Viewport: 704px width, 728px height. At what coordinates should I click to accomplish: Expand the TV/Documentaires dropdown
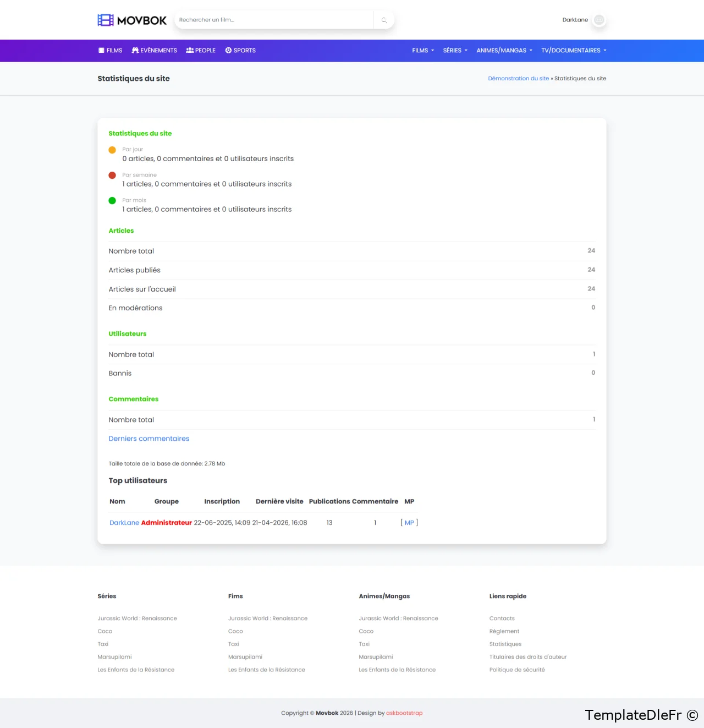(574, 51)
